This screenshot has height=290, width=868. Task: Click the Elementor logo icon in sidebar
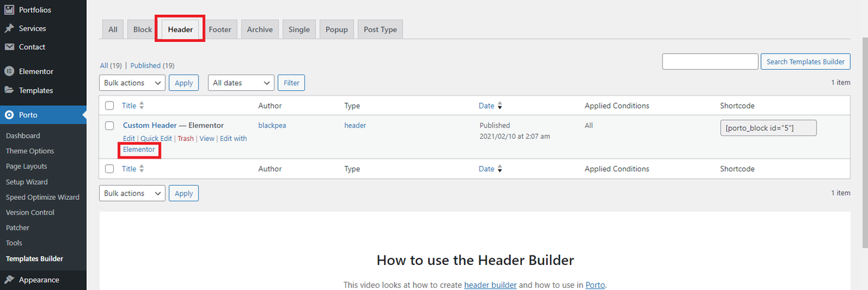click(x=9, y=71)
